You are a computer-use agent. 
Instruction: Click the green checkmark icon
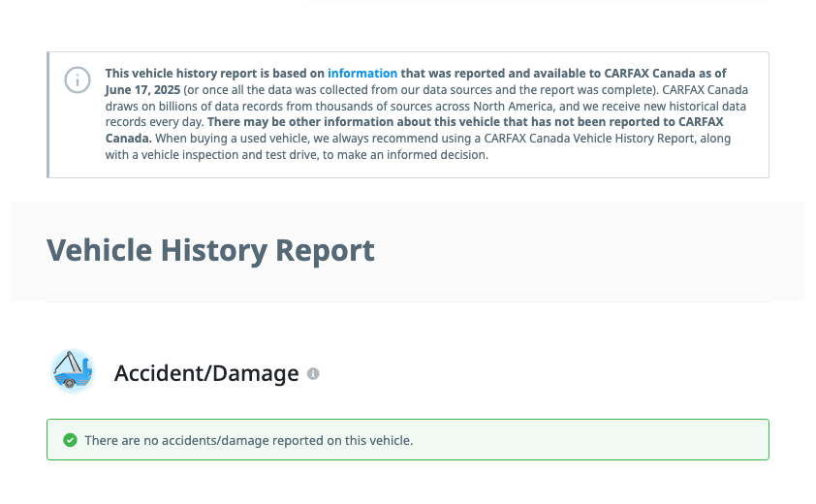click(x=70, y=440)
